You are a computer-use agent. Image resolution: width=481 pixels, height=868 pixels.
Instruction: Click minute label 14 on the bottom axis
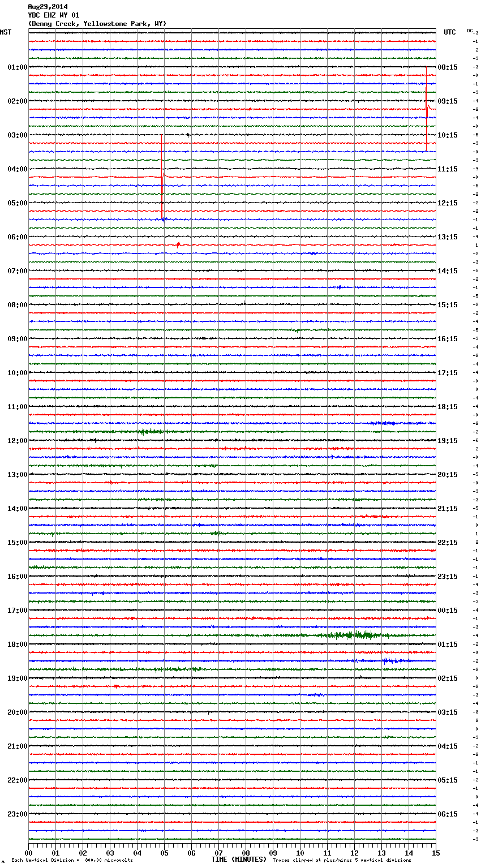tap(409, 853)
